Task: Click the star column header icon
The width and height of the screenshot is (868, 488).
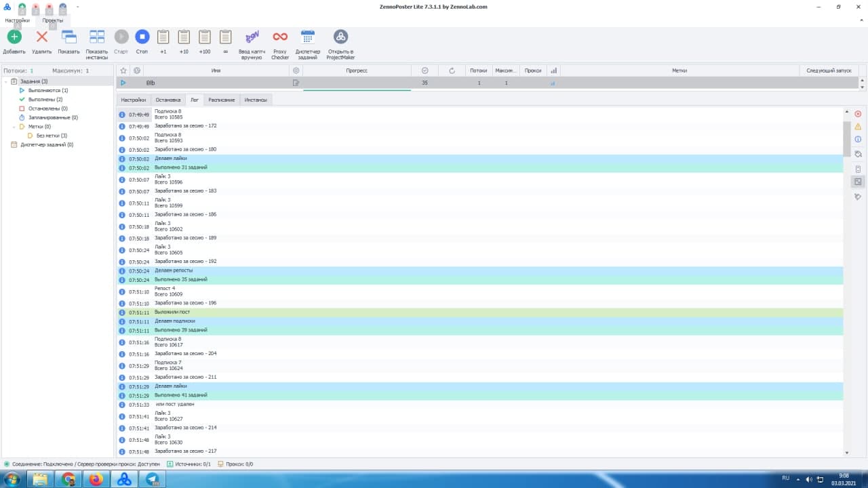Action: coord(123,70)
